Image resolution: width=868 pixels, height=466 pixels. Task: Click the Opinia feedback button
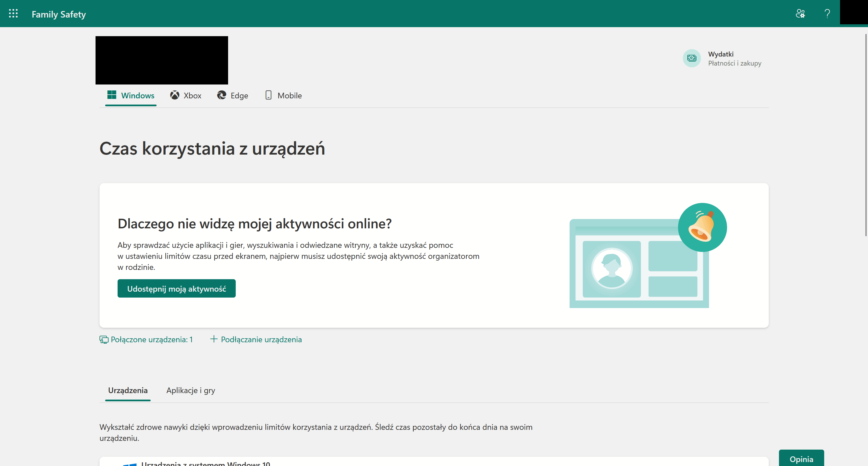pos(801,459)
